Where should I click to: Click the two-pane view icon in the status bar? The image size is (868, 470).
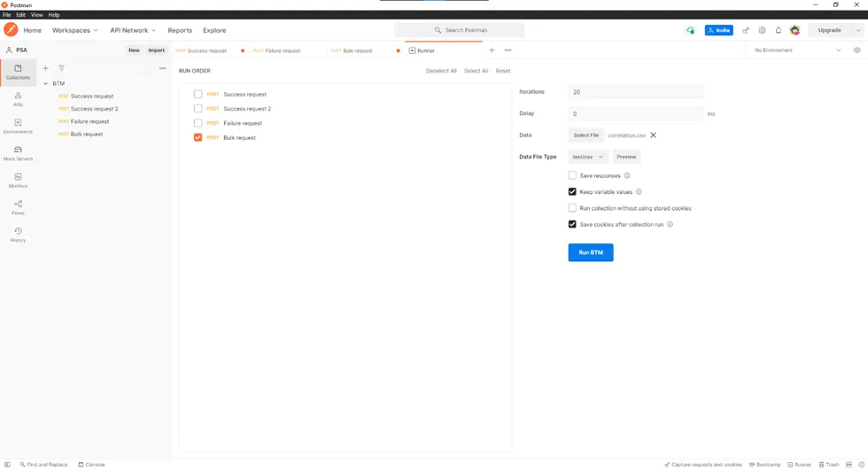pos(849,465)
